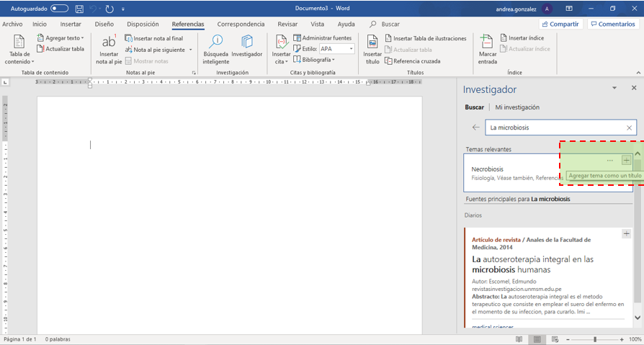The image size is (644, 345).
Task: Click Actualizar tabla in Tabla de contenido group
Action: [x=61, y=49]
